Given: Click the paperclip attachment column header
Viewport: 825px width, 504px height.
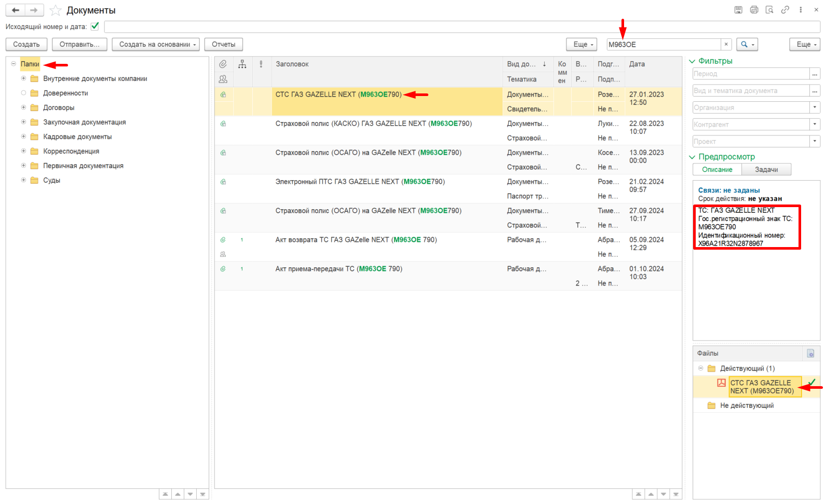Looking at the screenshot, I should pos(223,64).
